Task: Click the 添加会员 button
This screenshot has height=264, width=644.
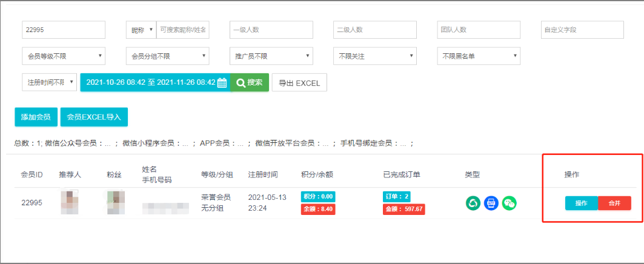Action: (x=36, y=117)
